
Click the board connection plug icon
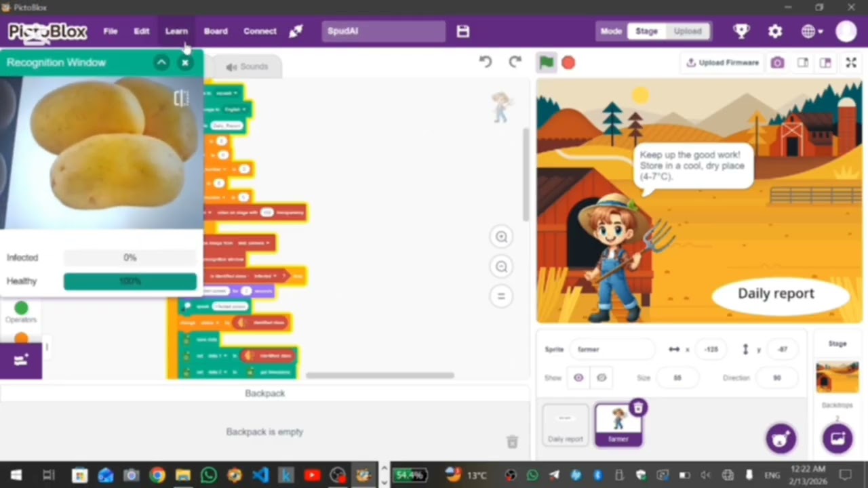point(296,31)
